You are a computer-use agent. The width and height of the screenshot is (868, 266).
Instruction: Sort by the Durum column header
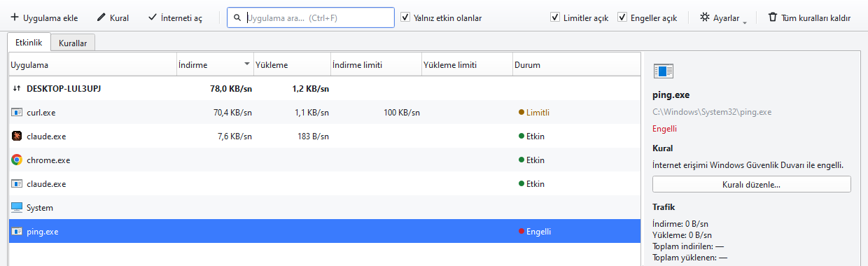click(x=577, y=65)
